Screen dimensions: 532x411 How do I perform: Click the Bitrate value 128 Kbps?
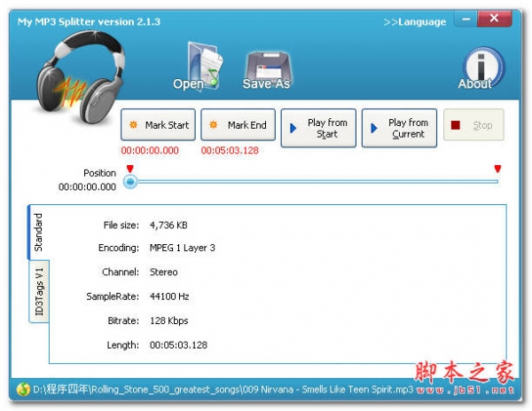click(x=169, y=320)
